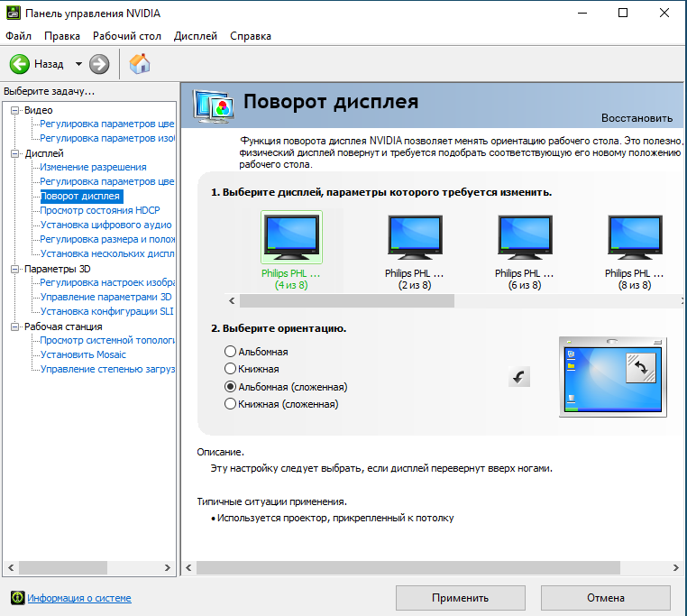The height and width of the screenshot is (616, 687).
Task: Select Philips PHL display 6 of 8
Action: (525, 253)
